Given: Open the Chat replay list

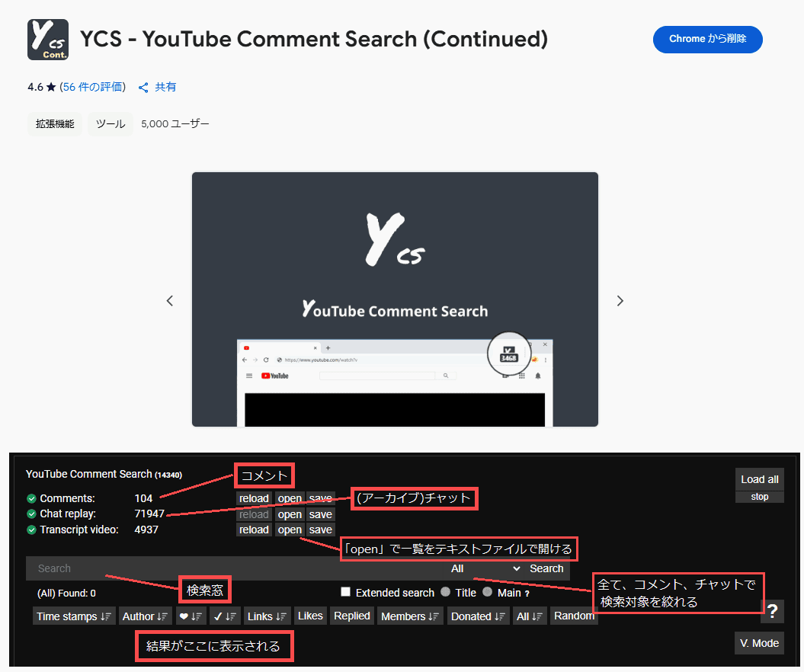Looking at the screenshot, I should (x=290, y=514).
